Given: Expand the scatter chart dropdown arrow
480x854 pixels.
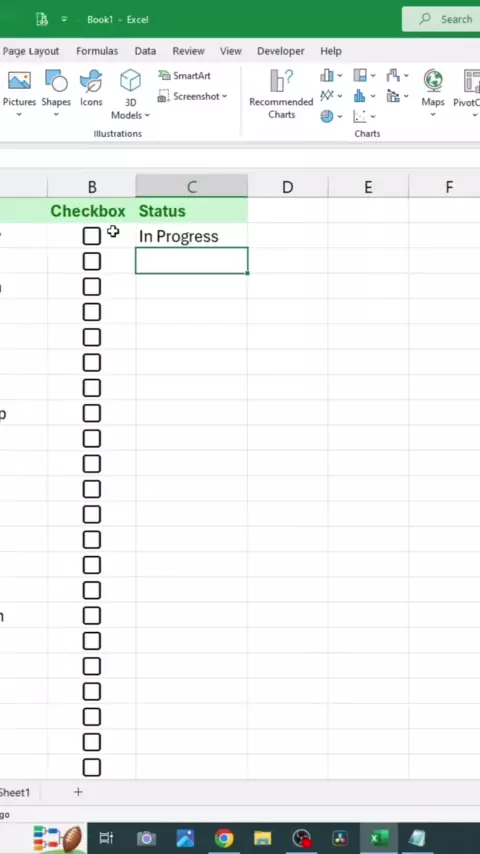Looking at the screenshot, I should 373,116.
